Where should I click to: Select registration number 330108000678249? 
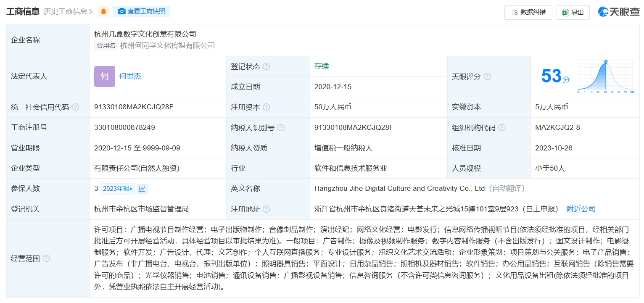(x=125, y=127)
